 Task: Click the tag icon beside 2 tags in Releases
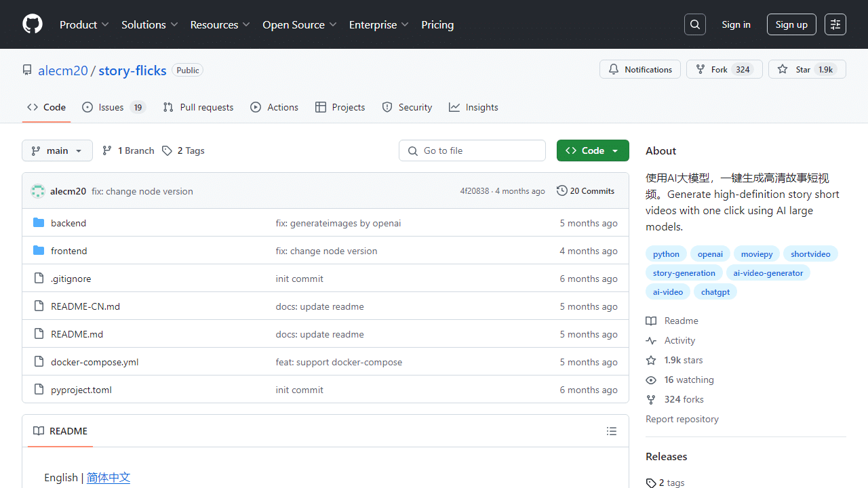[651, 483]
